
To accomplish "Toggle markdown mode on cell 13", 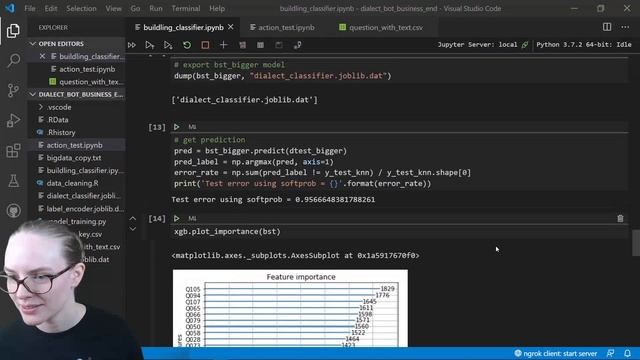I will tap(192, 127).
